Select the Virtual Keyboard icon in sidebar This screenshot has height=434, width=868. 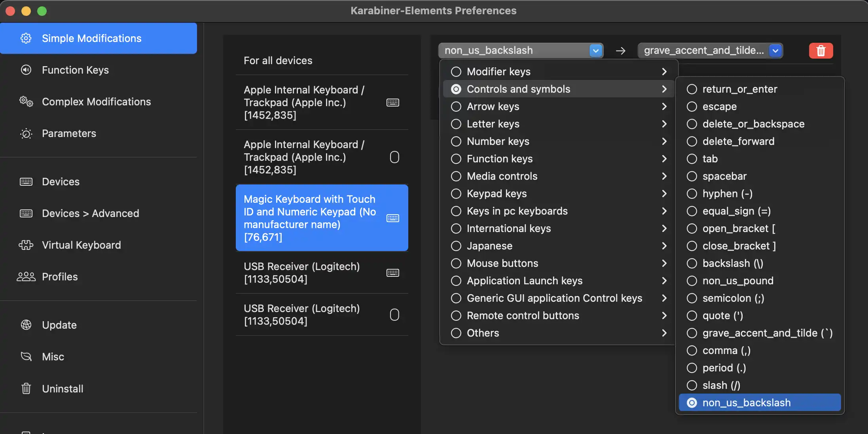coord(26,245)
